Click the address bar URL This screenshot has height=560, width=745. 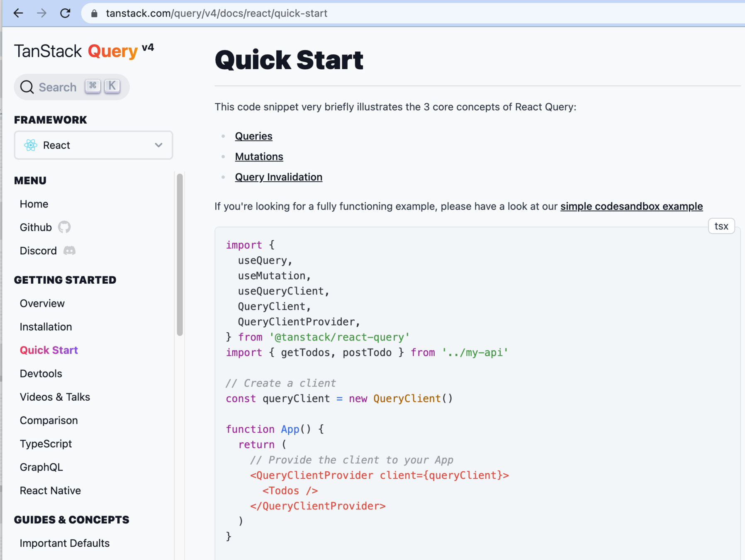tap(217, 14)
